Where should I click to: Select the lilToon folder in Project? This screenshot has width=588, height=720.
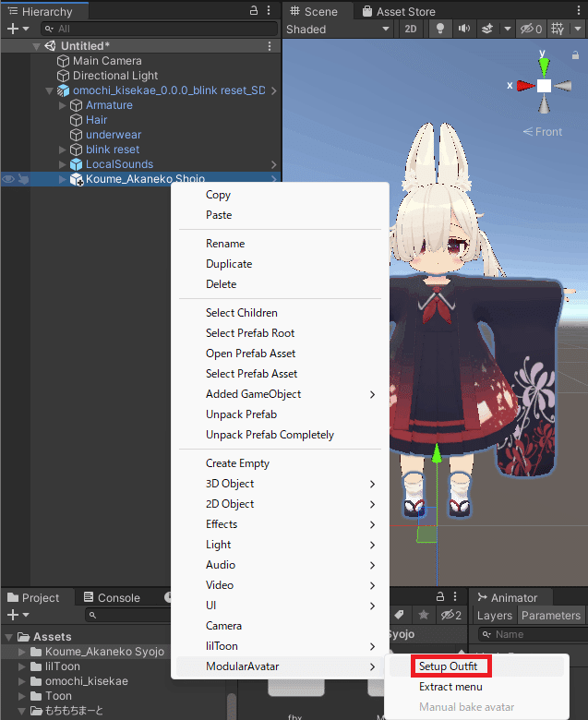click(62, 666)
